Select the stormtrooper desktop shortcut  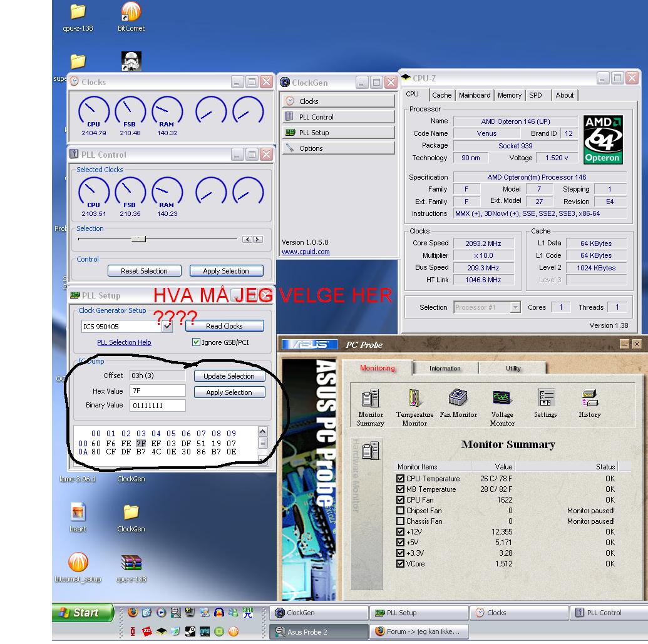(131, 61)
